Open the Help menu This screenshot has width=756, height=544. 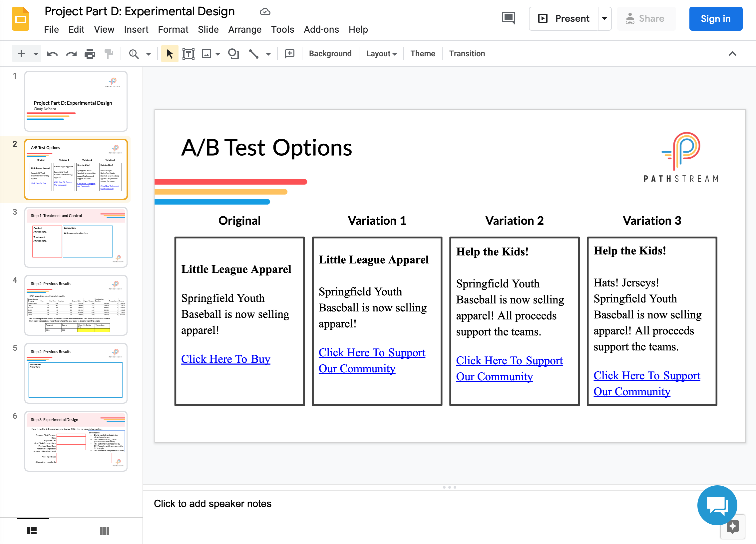click(358, 29)
